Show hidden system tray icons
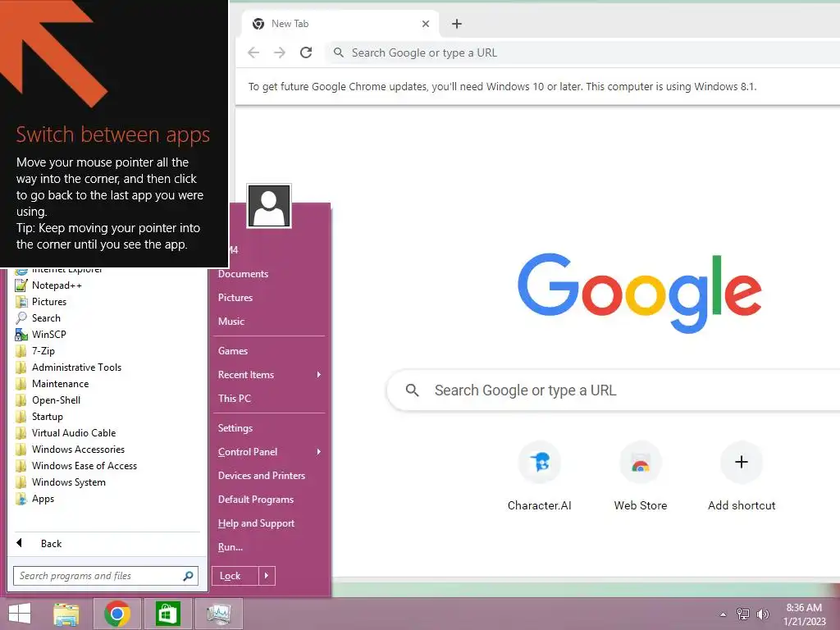840x630 pixels. (724, 614)
